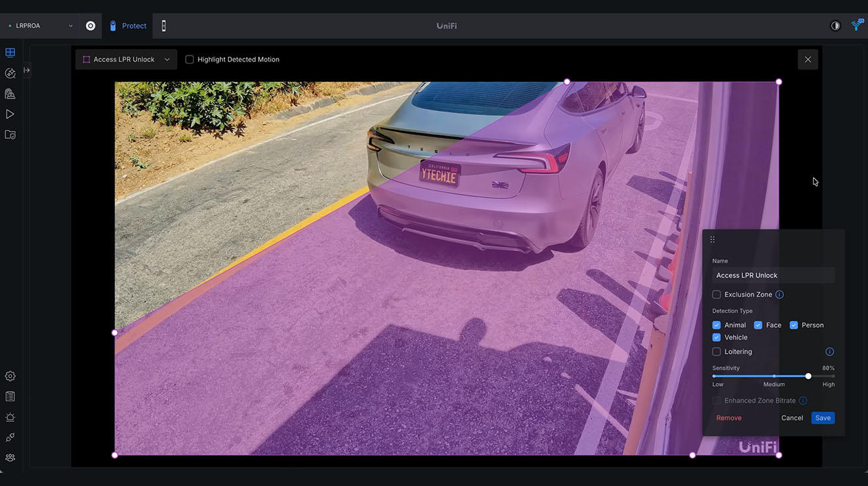This screenshot has width=868, height=486.
Task: Show Enhanced Zone Bitrate info icon
Action: point(803,401)
